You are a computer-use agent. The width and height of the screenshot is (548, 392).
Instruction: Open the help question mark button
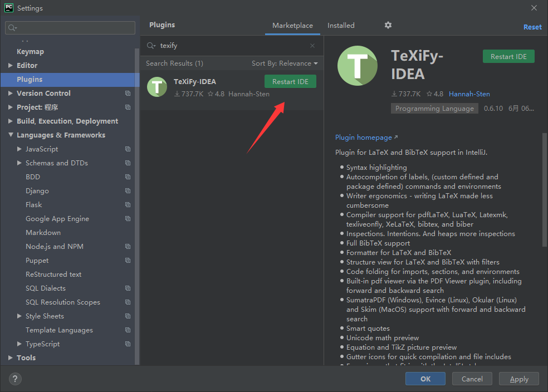click(x=15, y=379)
